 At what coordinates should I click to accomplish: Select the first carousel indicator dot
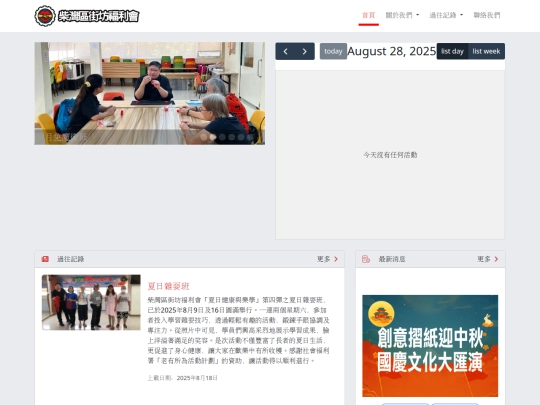click(x=204, y=137)
